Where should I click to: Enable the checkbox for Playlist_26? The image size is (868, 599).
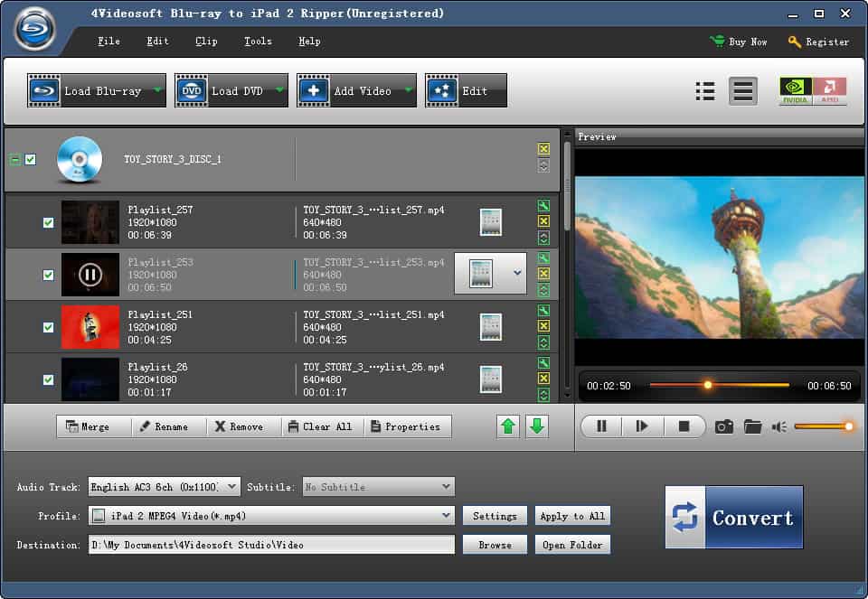click(x=48, y=378)
